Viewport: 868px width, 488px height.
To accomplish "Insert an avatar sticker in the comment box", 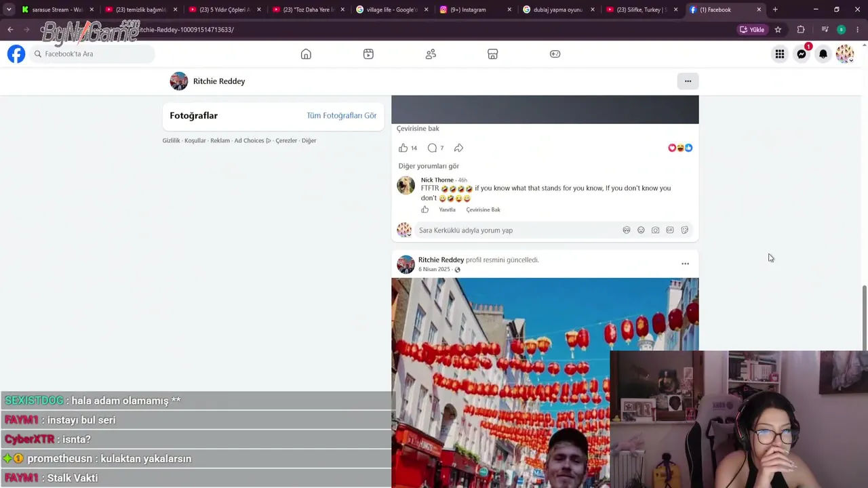I will click(x=627, y=230).
